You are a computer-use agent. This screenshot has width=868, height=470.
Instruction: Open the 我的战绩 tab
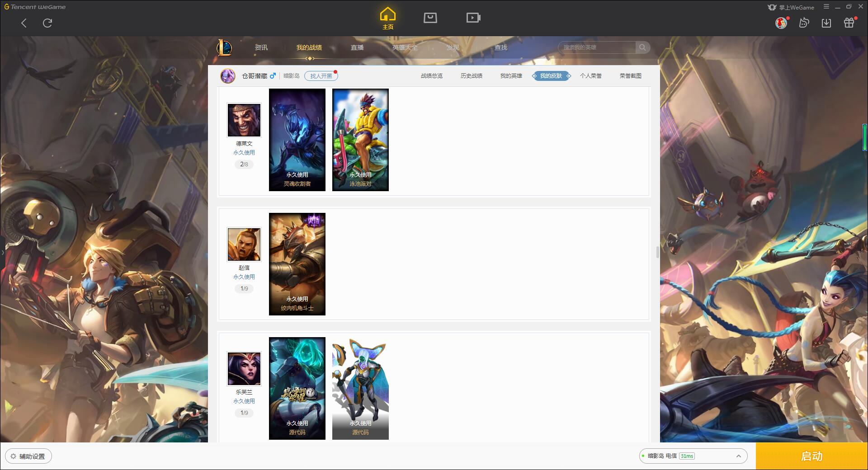(x=309, y=47)
